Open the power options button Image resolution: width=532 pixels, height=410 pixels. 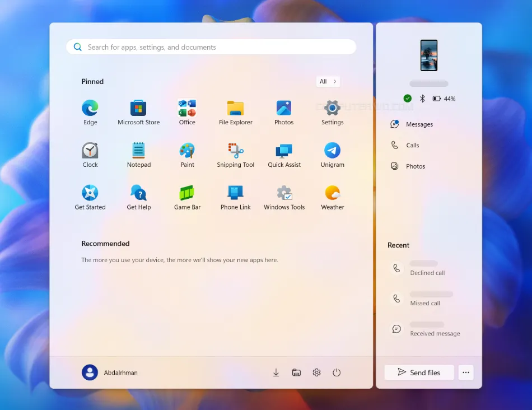[x=337, y=372]
